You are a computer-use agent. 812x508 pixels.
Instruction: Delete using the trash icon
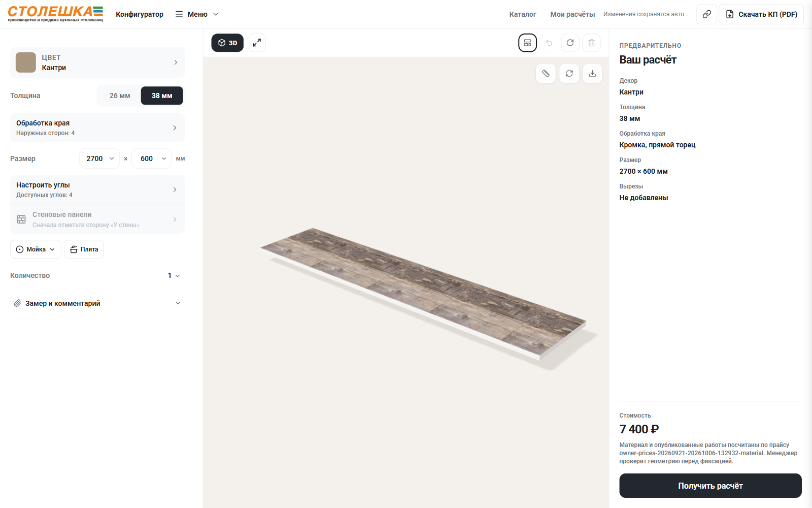click(x=591, y=43)
